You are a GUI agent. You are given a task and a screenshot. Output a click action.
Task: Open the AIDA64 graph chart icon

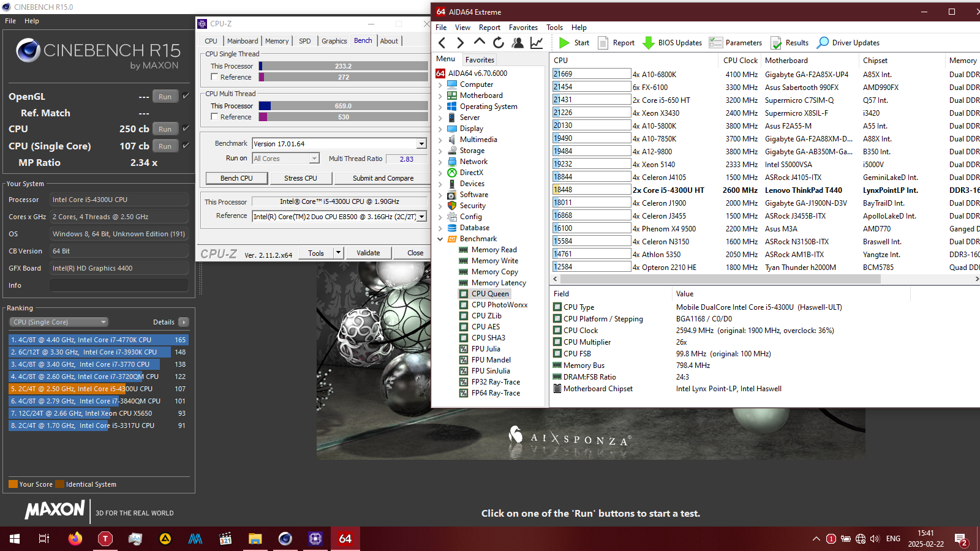point(537,43)
